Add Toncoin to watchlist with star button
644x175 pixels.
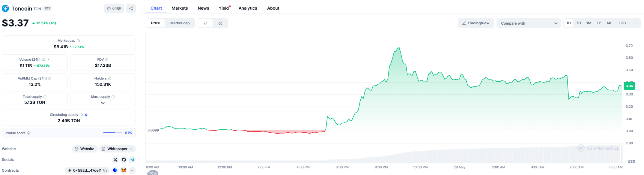pyautogui.click(x=114, y=8)
